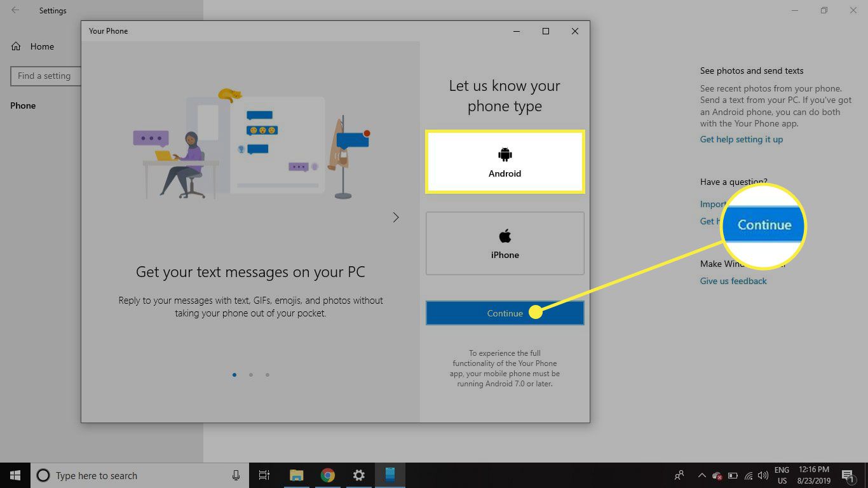This screenshot has width=868, height=488.
Task: Check the battery status icon
Action: pyautogui.click(x=733, y=475)
